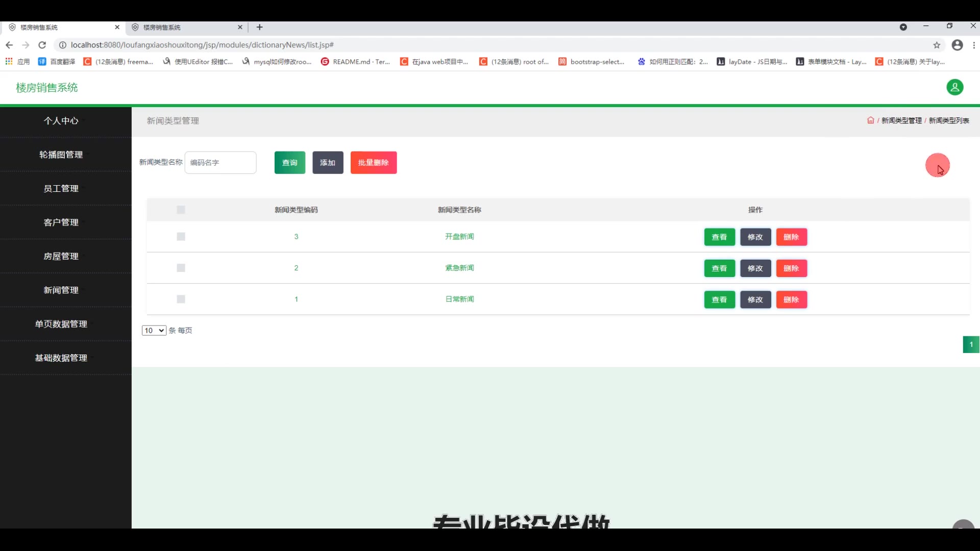Click the green 查询 button

[289, 162]
